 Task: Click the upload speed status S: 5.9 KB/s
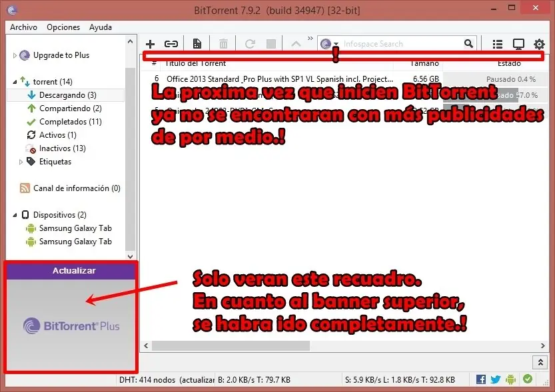(400, 380)
